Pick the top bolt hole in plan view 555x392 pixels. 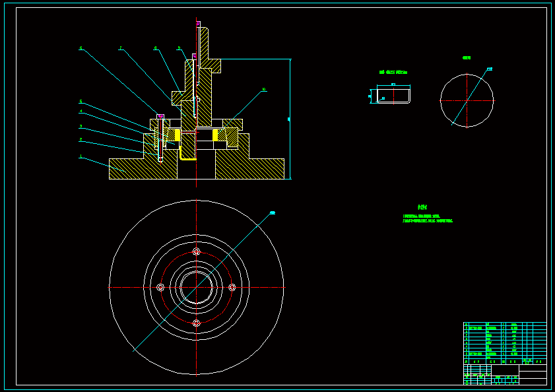[197, 252]
